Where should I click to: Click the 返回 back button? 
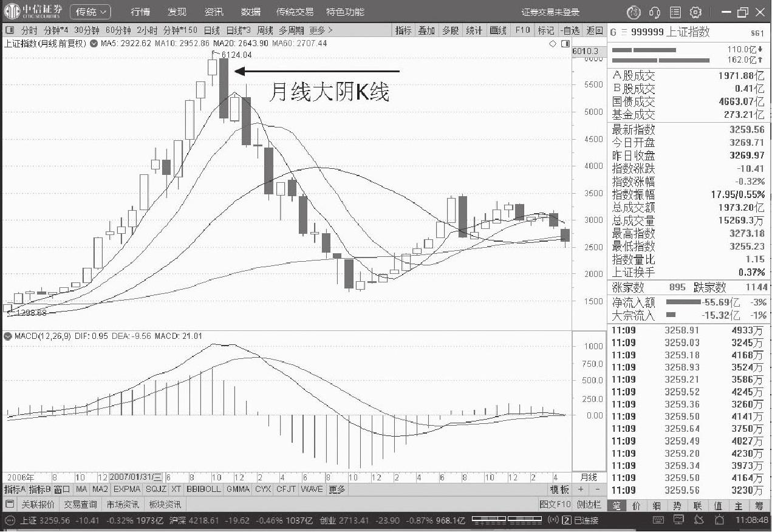tap(594, 30)
